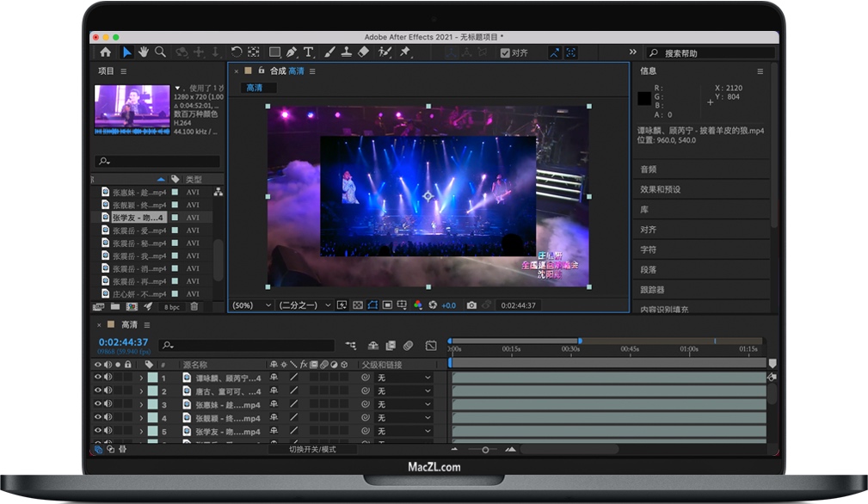Select the Hand tool in toolbar
868x504 pixels.
point(144,52)
